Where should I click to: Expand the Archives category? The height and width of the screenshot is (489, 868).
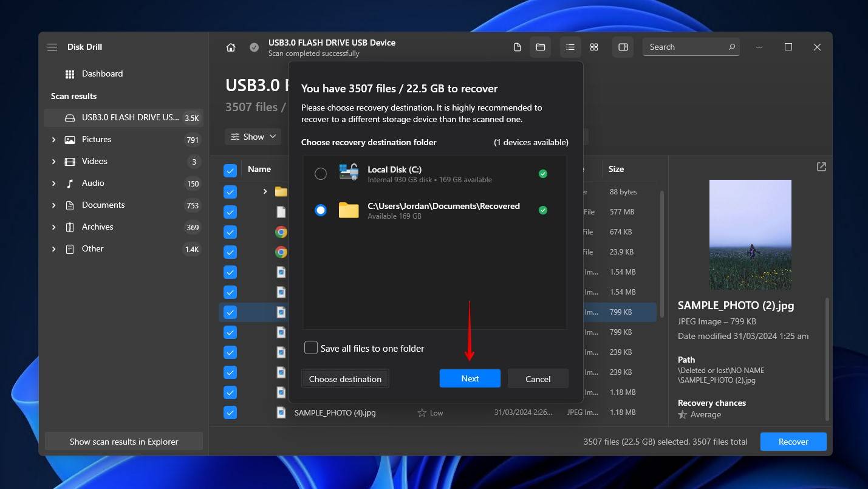(x=53, y=227)
